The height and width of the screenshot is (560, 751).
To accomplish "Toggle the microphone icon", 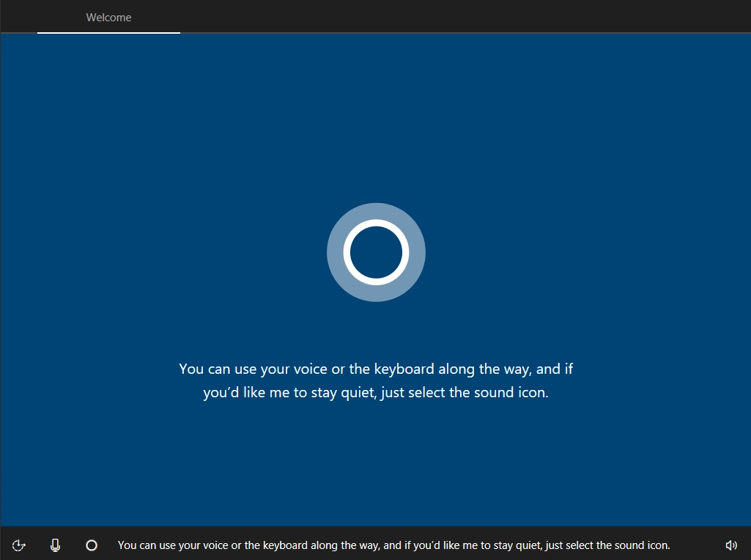I will point(55,545).
